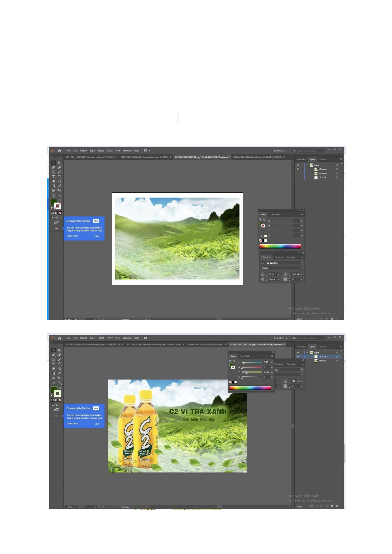
Task: Pick the Gradient tool in the top window
Action: coord(54,186)
